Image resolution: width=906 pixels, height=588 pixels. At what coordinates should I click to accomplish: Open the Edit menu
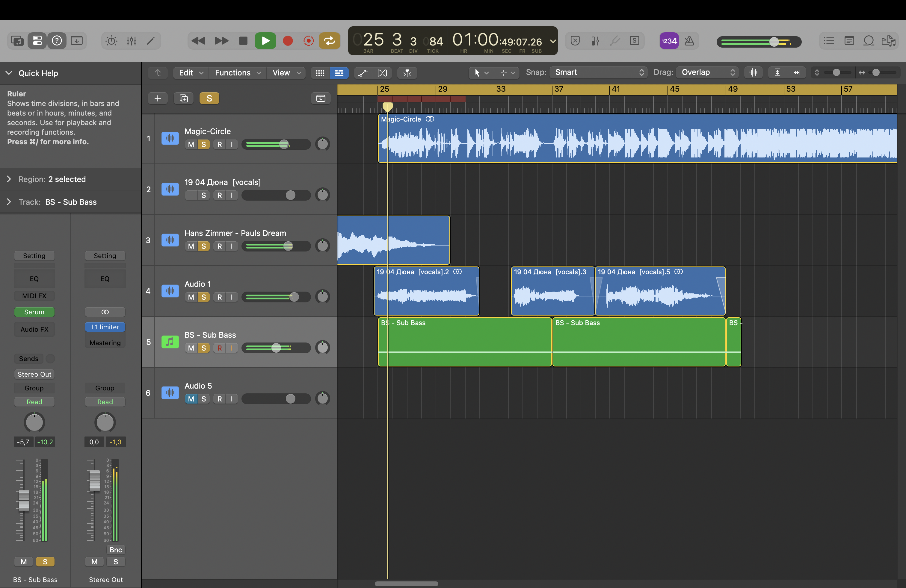(191, 73)
